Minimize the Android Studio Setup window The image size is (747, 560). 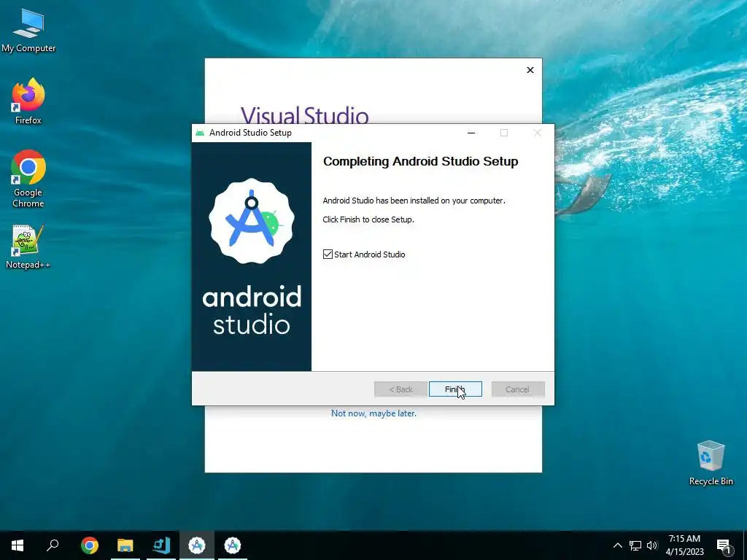[471, 133]
